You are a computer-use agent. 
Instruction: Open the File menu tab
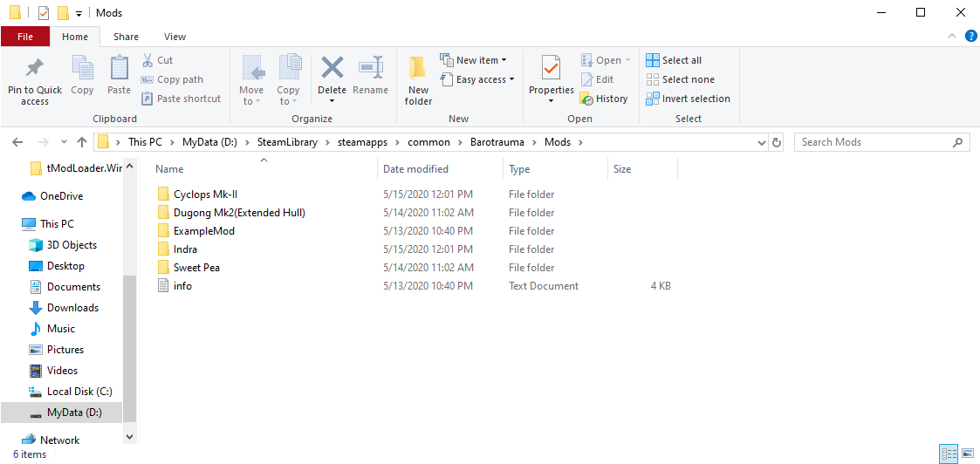coord(25,37)
